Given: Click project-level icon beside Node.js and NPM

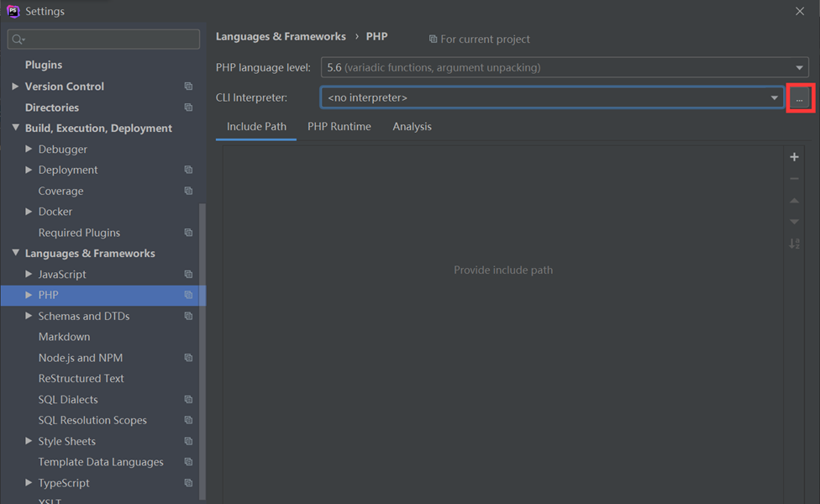Looking at the screenshot, I should click(x=188, y=358).
